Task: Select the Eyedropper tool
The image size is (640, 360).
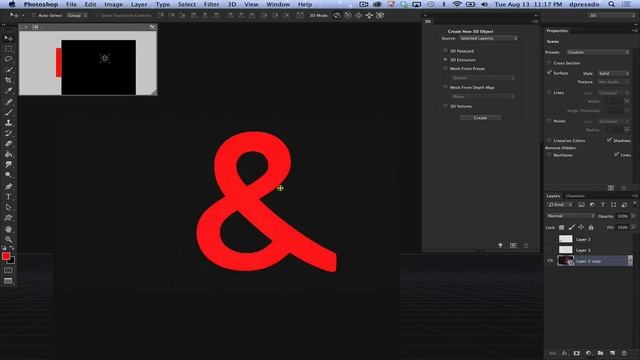Action: (x=8, y=91)
